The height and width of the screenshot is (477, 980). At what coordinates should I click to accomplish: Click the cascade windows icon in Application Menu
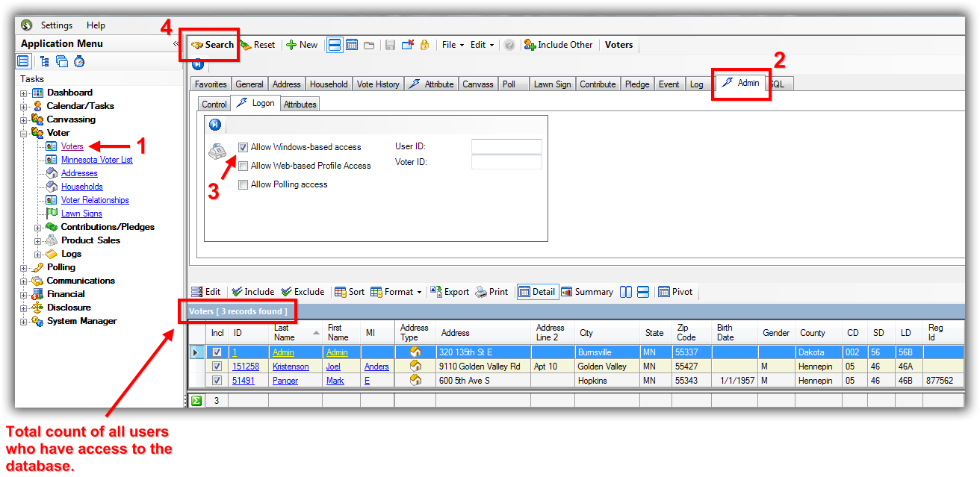(62, 61)
